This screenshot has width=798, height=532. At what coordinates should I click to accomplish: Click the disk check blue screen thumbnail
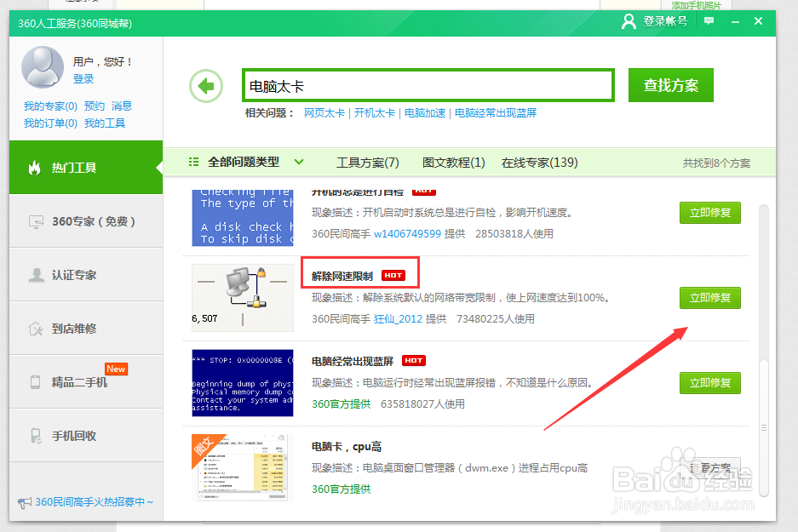pyautogui.click(x=243, y=218)
